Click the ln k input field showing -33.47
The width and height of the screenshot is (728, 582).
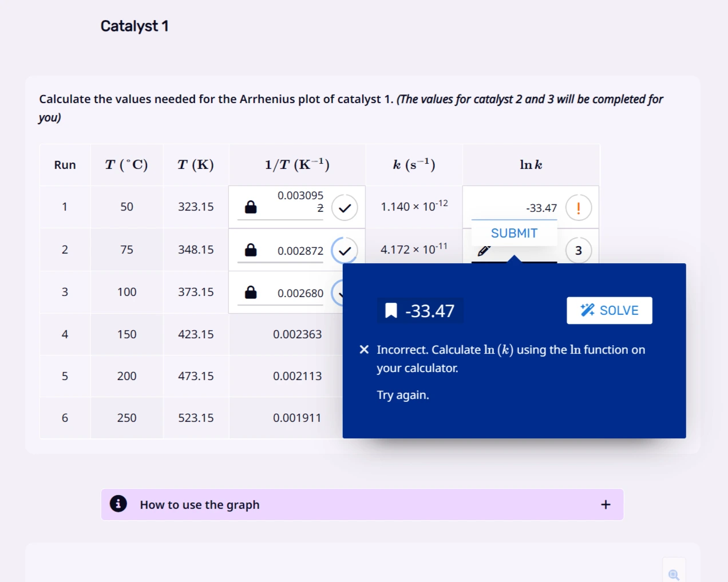coord(514,208)
